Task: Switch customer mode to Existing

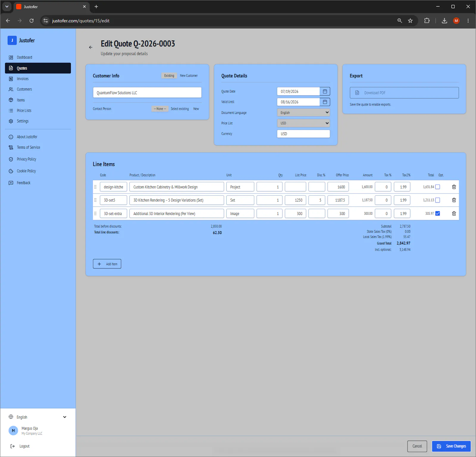Action: pos(169,76)
